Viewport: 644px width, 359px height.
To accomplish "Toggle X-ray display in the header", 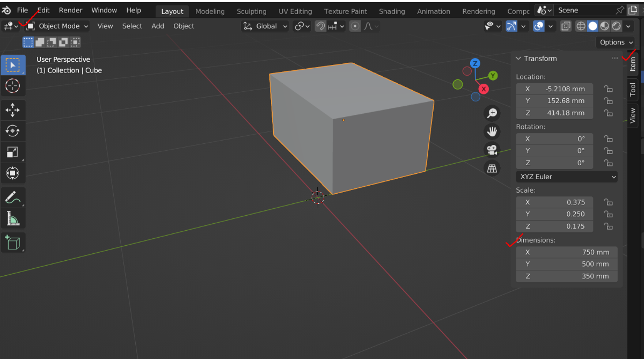I will [566, 26].
